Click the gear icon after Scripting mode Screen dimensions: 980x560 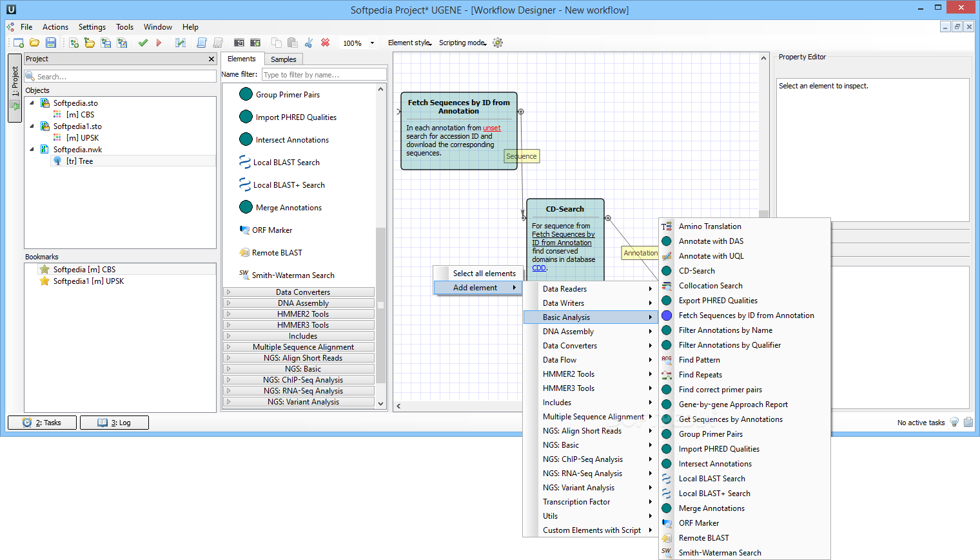tap(498, 43)
